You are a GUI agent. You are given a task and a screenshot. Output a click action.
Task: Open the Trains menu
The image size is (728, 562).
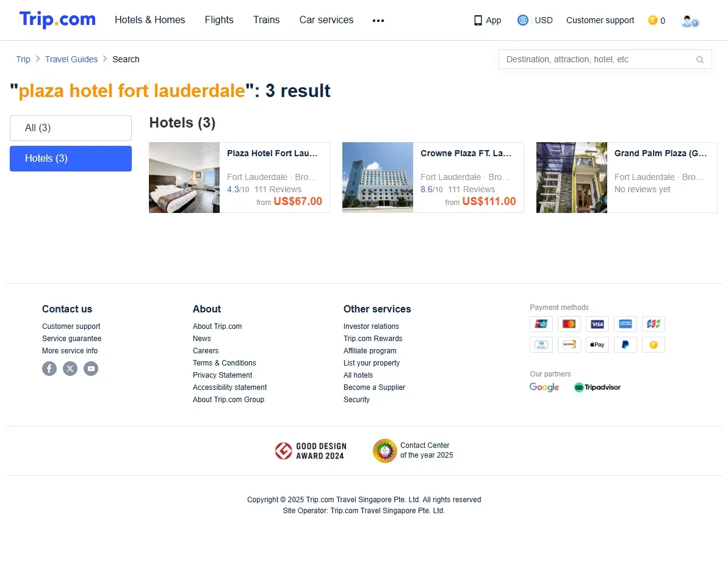point(267,20)
